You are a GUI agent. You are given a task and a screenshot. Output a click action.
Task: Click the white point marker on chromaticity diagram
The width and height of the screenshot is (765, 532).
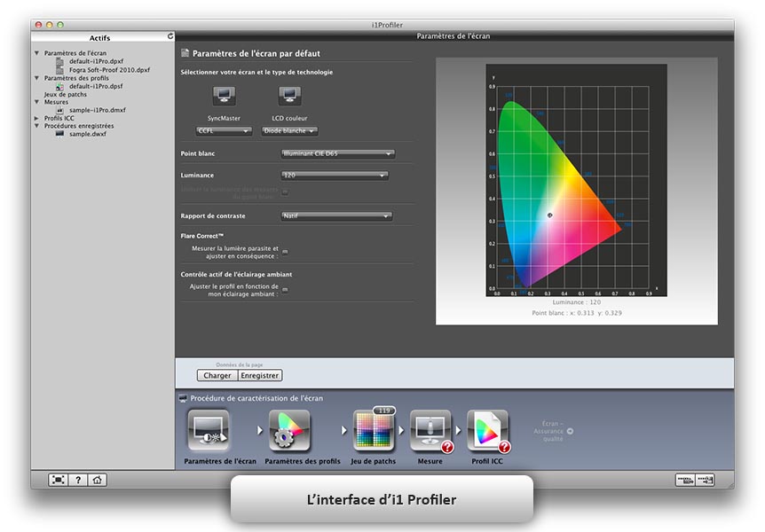pyautogui.click(x=550, y=215)
